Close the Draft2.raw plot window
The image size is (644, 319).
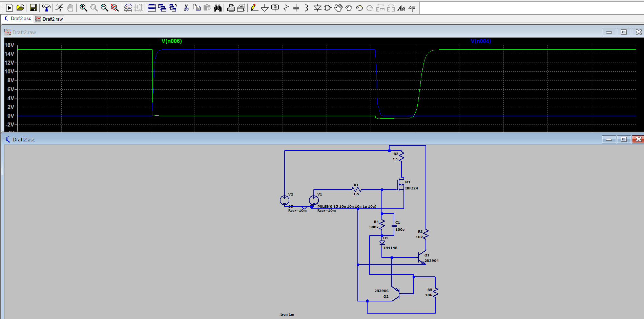(x=639, y=32)
